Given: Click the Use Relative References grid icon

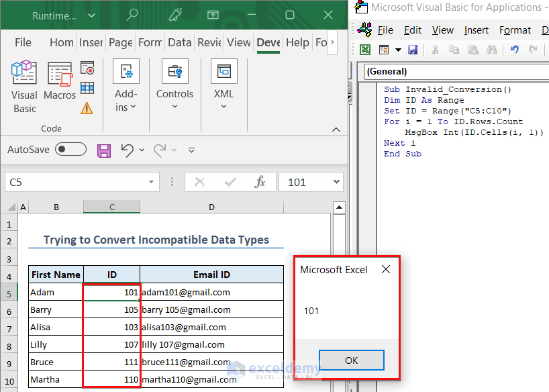Looking at the screenshot, I should (x=87, y=87).
